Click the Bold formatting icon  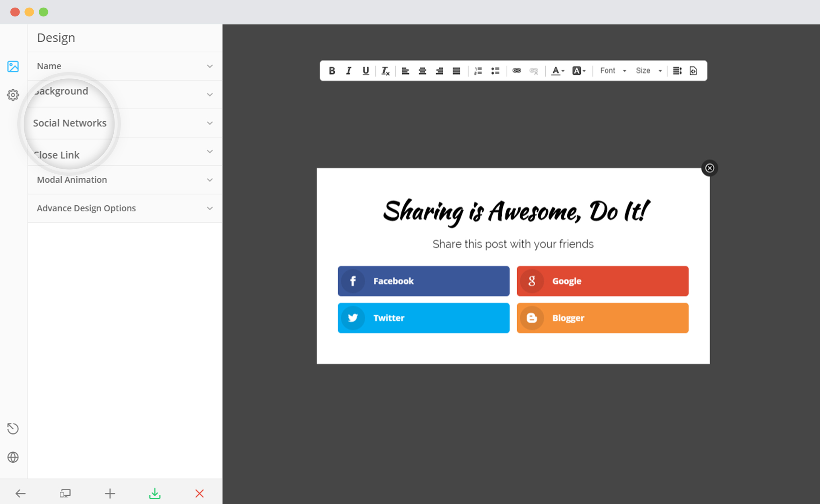332,70
